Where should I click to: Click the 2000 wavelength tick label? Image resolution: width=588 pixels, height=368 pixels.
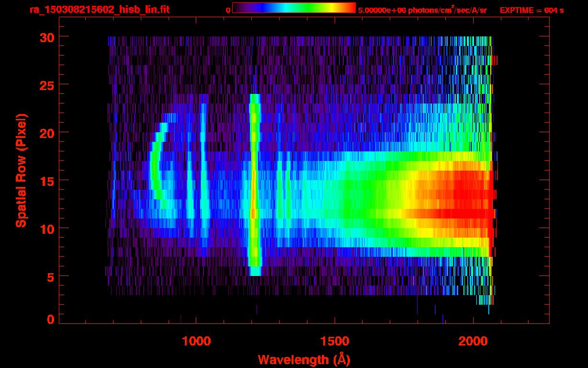coord(473,341)
